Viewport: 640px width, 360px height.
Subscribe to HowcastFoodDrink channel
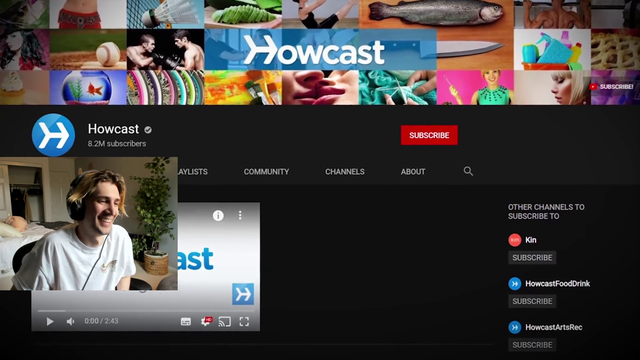pos(532,301)
